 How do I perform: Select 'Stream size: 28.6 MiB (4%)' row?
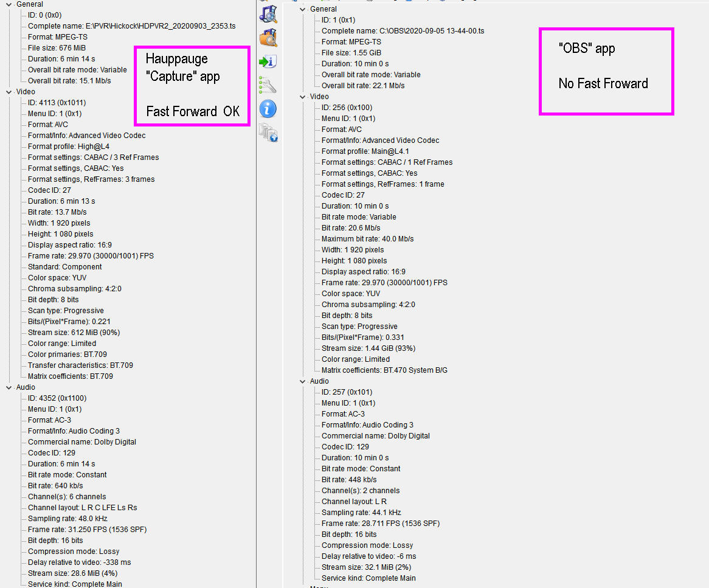pos(73,573)
